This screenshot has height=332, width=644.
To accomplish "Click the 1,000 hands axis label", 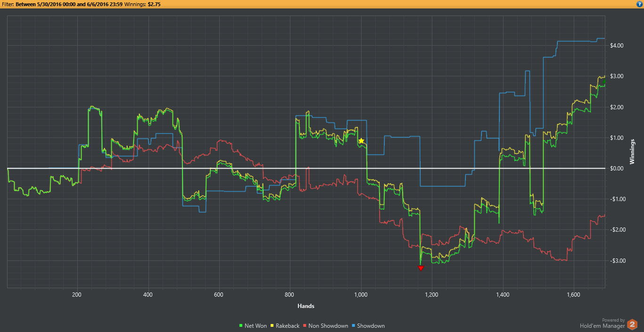I will pyautogui.click(x=361, y=295).
